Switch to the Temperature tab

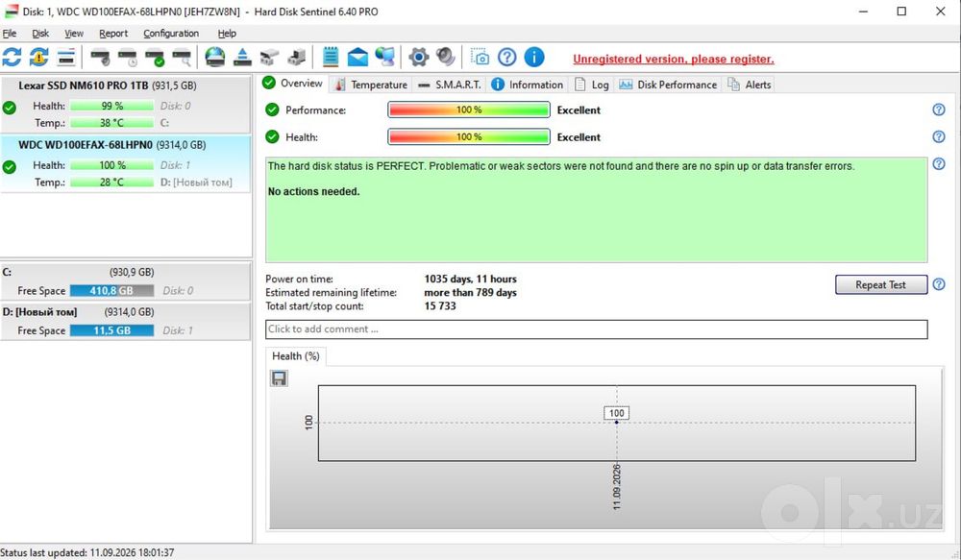[x=371, y=85]
